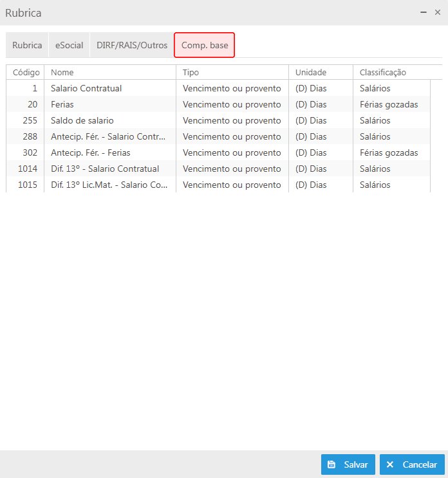
Task: Click the floppy disk icon on Salvar
Action: (331, 464)
